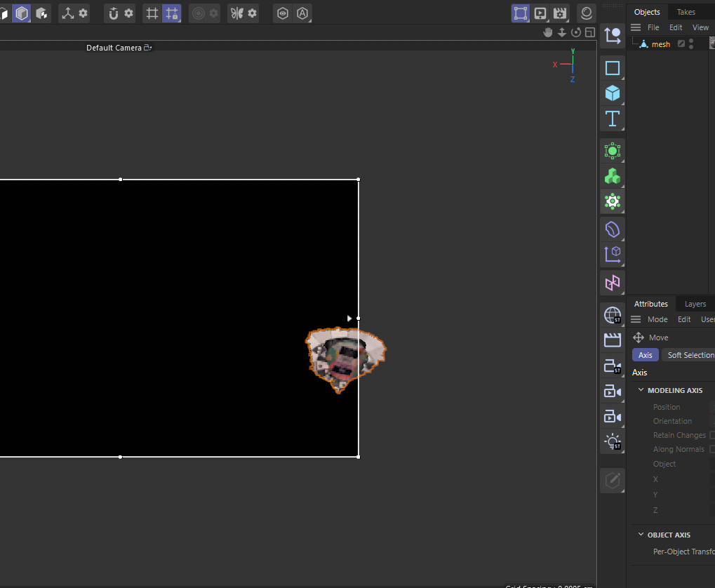Collapse the OBJECT AXIS section
Viewport: 715px width, 588px height.
click(641, 535)
